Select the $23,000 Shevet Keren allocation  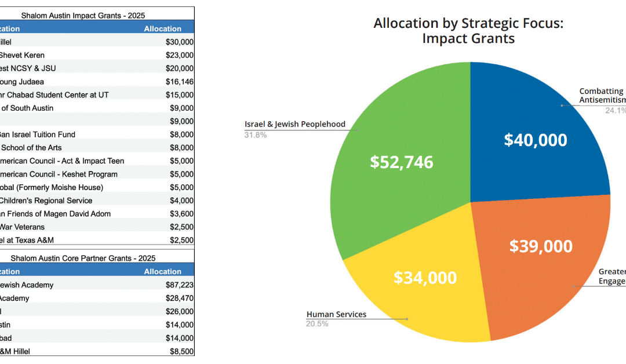(x=180, y=55)
